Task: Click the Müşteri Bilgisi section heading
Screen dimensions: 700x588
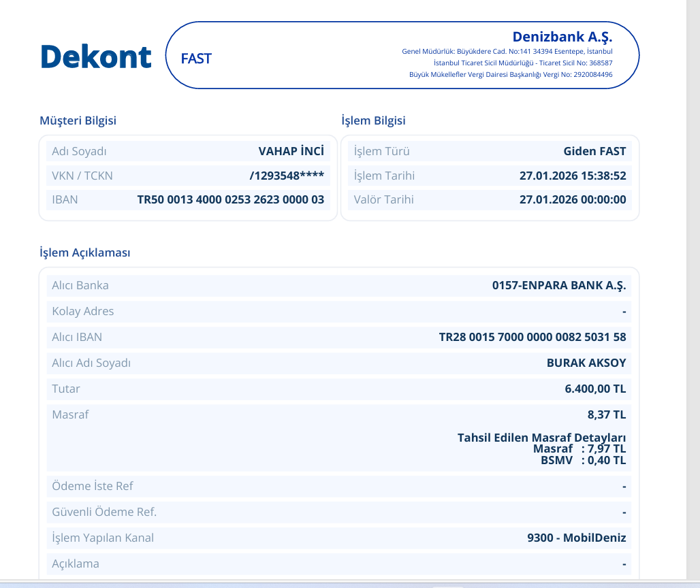Action: coord(78,120)
